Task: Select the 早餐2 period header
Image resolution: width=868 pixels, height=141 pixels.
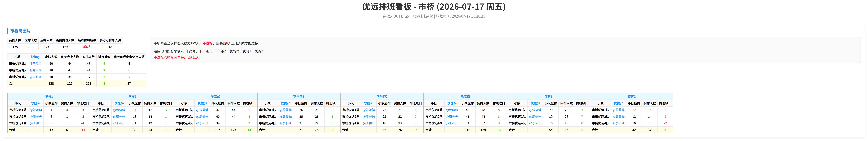Action: click(x=132, y=97)
